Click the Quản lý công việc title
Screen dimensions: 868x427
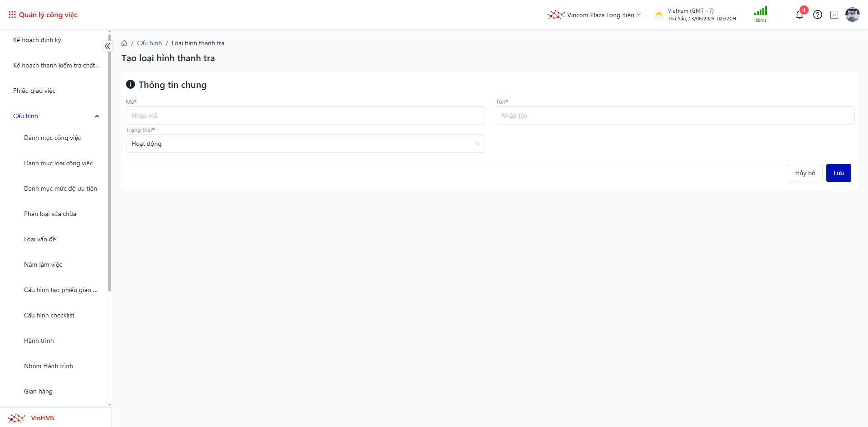[48, 15]
